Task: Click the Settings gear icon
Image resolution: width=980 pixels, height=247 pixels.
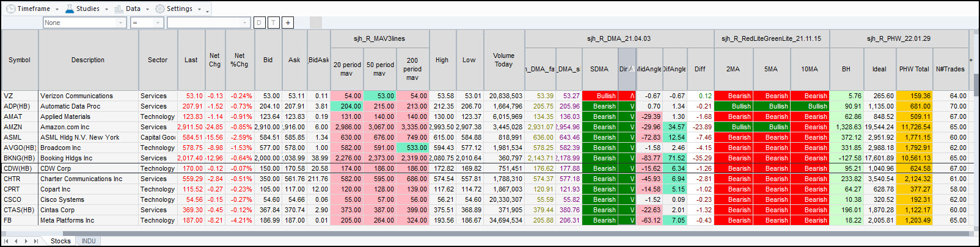Action: 160,9
